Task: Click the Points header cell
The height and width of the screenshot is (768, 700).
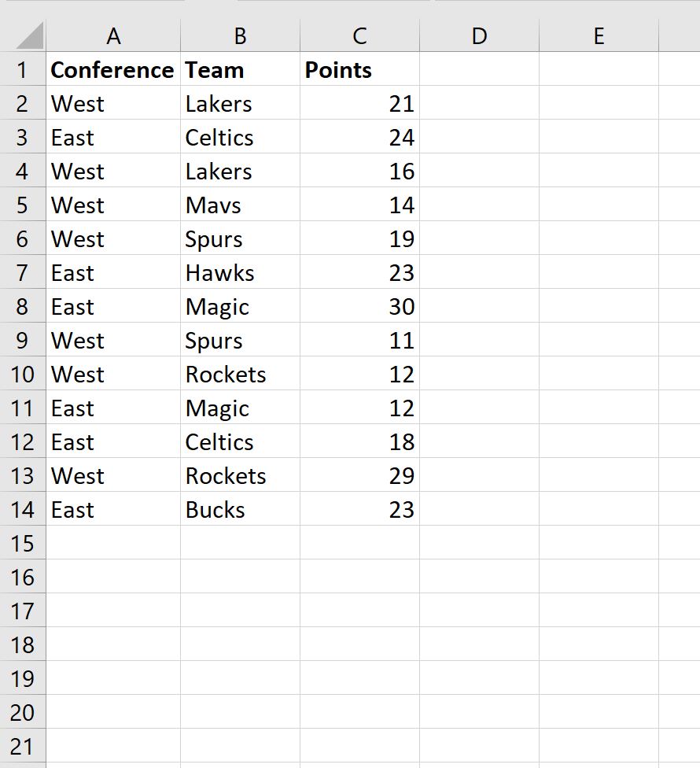Action: coord(359,70)
